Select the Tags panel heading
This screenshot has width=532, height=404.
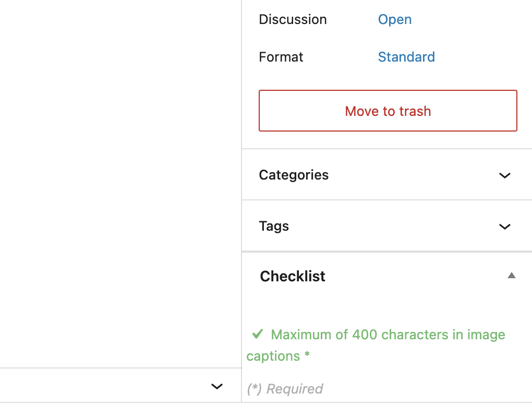[273, 226]
